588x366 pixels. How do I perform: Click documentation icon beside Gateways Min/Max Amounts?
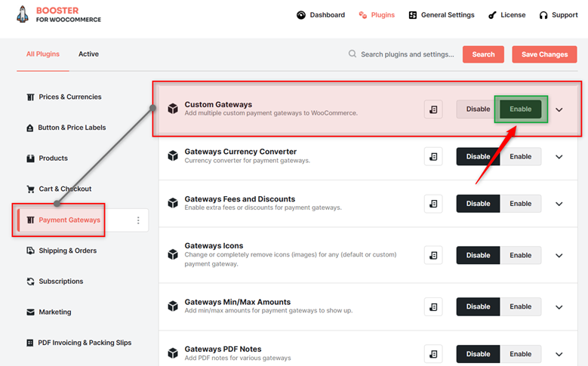(433, 306)
